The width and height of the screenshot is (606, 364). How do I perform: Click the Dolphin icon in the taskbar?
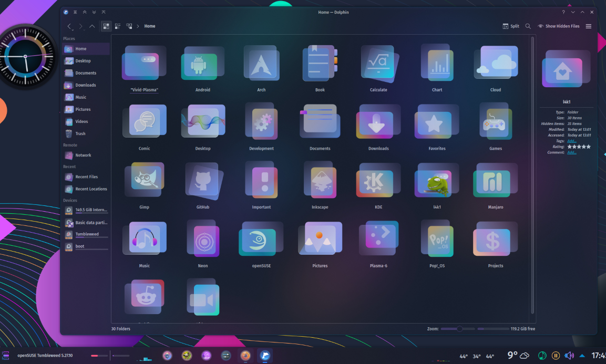tap(264, 356)
